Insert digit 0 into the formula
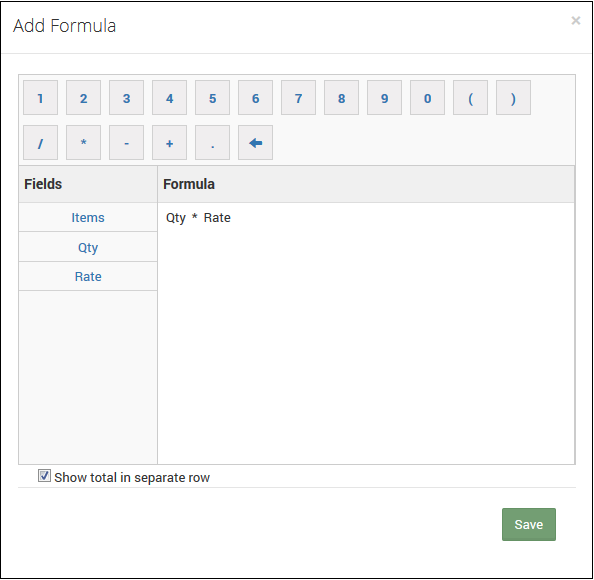Viewport: 594px width, 580px height. pyautogui.click(x=427, y=98)
